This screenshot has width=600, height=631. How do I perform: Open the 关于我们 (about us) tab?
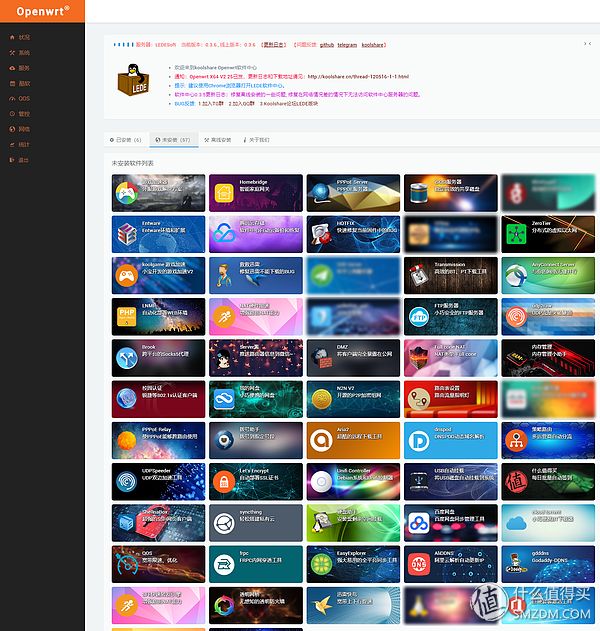260,140
